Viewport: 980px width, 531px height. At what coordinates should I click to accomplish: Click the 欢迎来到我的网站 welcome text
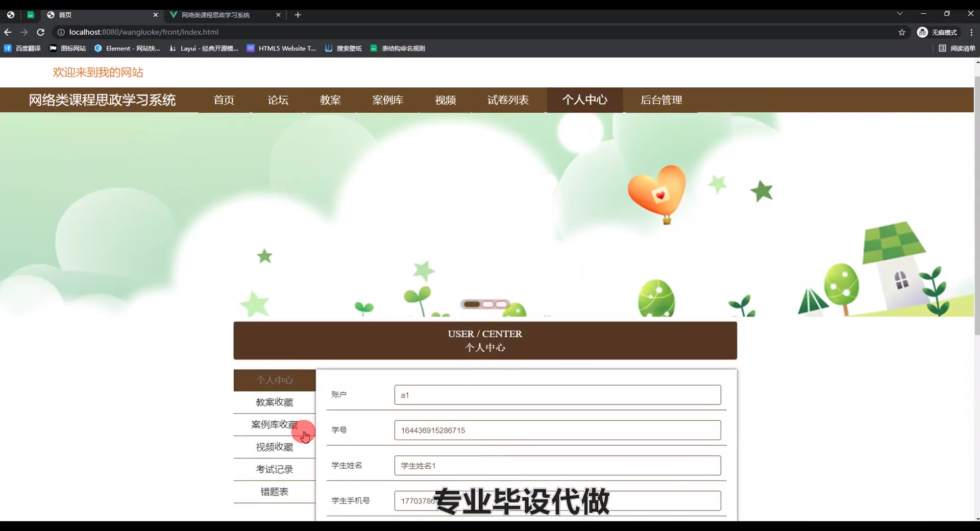click(x=98, y=73)
